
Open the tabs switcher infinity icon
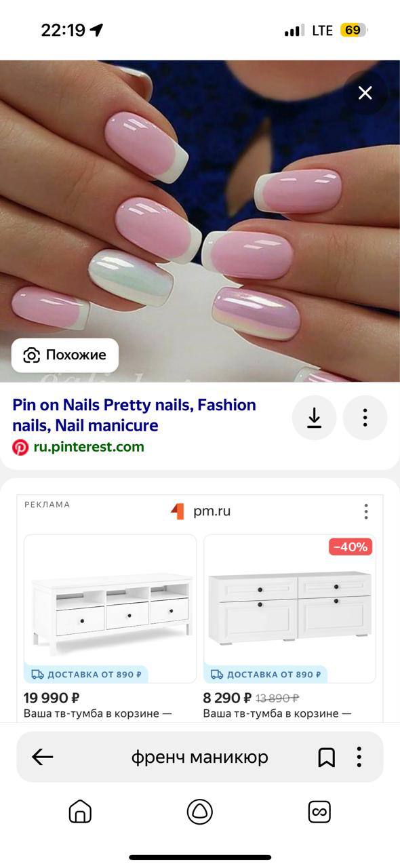[x=319, y=812]
